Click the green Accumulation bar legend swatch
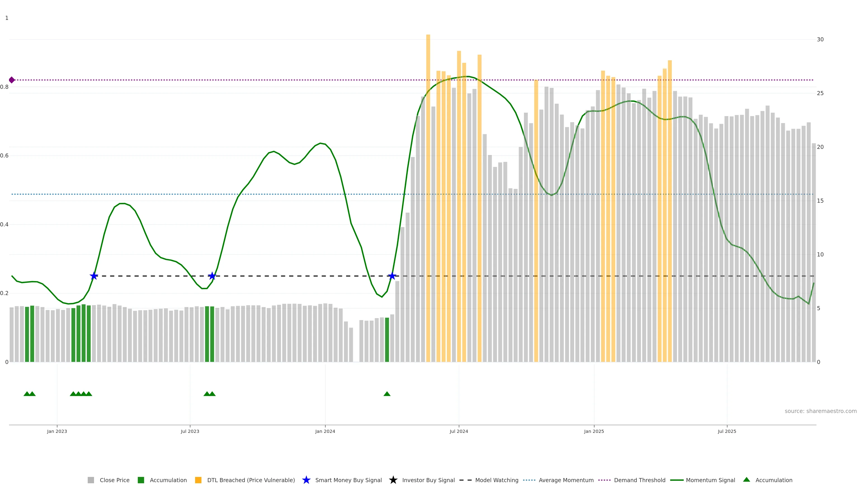 tap(141, 480)
